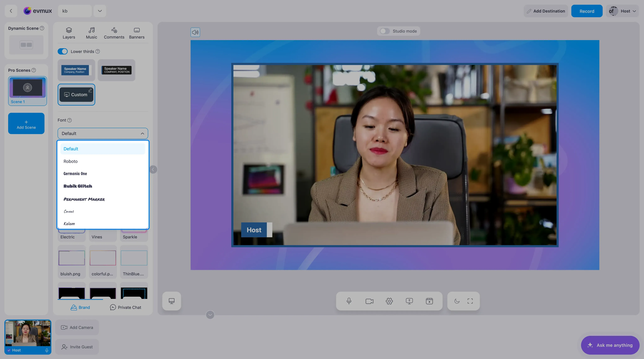This screenshot has height=359, width=644.
Task: Choose Caveat font option
Action: [x=103, y=211]
